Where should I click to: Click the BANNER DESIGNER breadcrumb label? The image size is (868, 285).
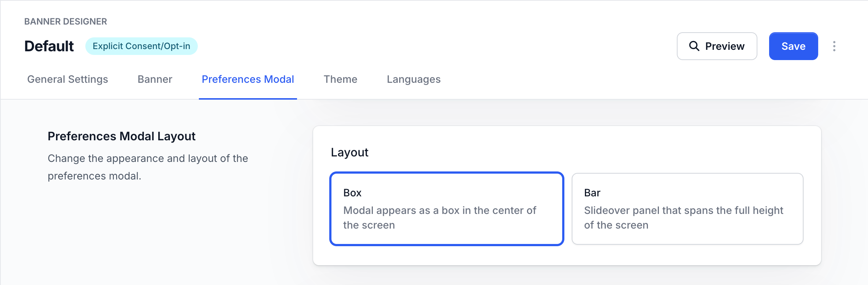(x=66, y=22)
